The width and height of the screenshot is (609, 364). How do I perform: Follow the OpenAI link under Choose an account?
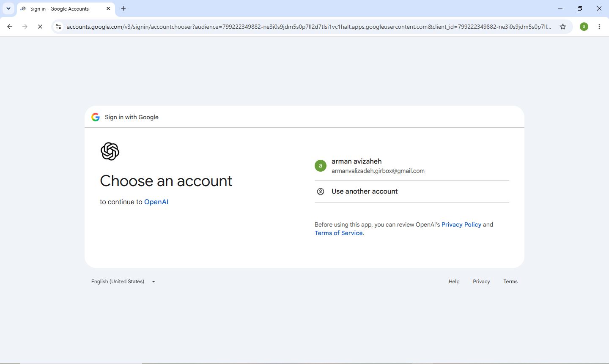(156, 202)
